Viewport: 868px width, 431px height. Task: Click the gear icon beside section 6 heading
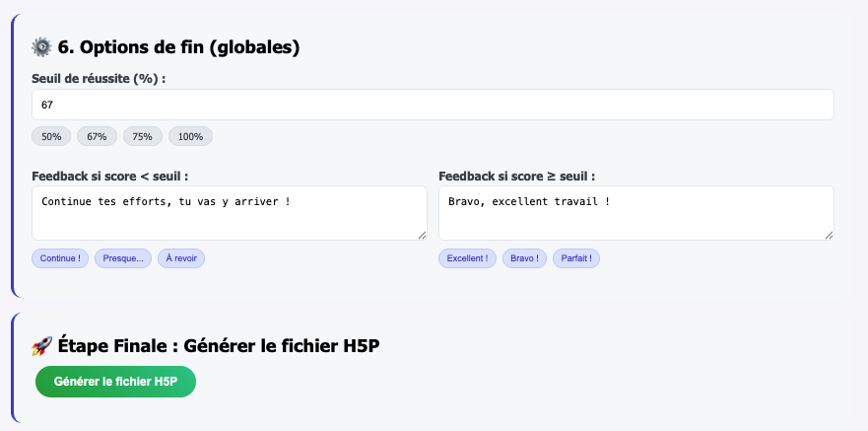click(41, 46)
